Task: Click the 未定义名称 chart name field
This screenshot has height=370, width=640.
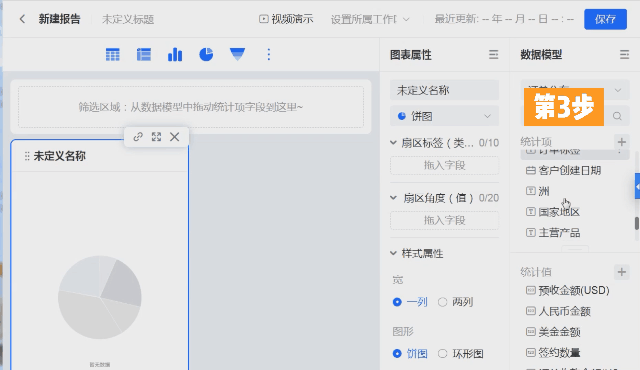Action: pos(444,90)
